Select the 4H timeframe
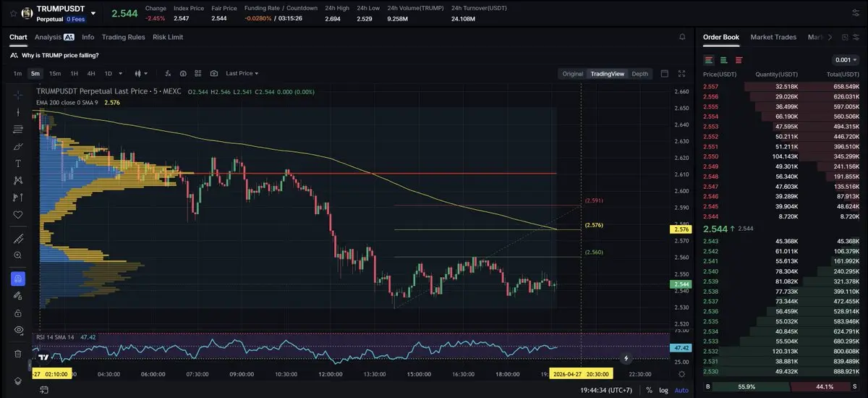Screen dimensions: 868x398 point(91,73)
